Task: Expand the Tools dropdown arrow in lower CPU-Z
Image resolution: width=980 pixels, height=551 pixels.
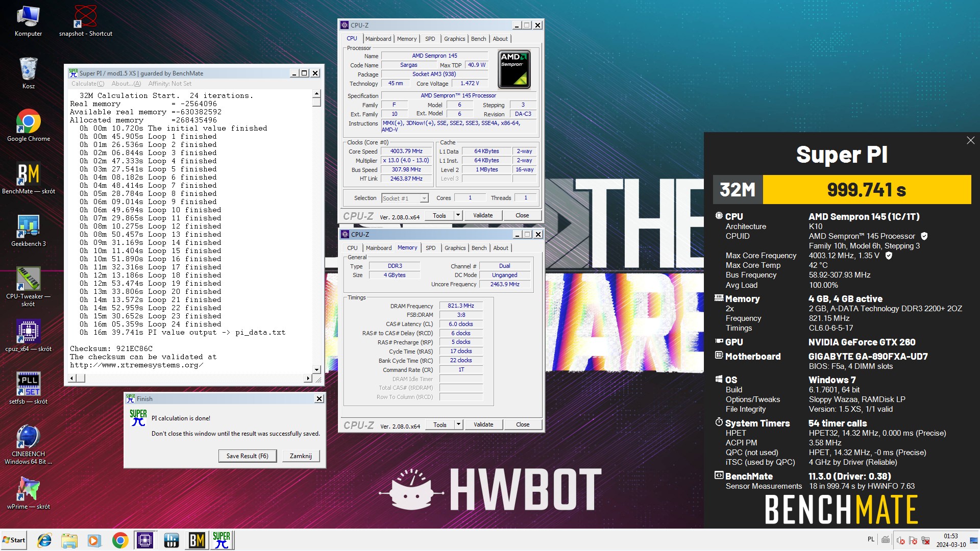Action: pos(458,424)
